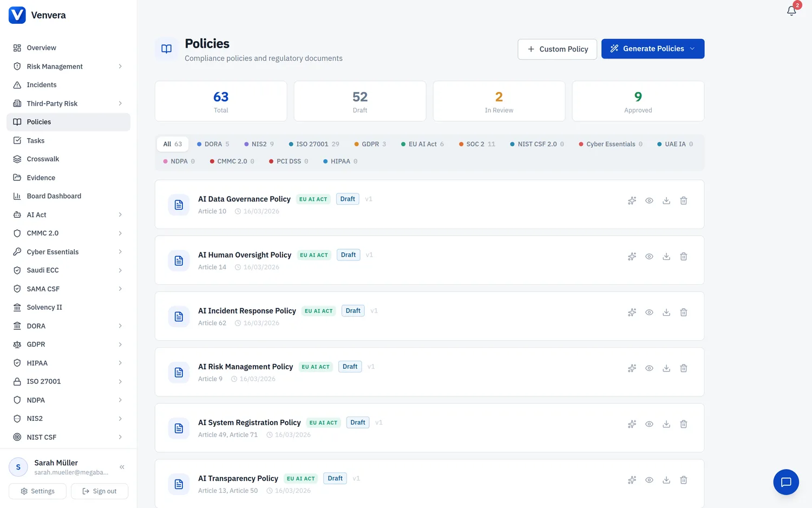Sign out of the account
The height and width of the screenshot is (508, 812).
coord(100,491)
